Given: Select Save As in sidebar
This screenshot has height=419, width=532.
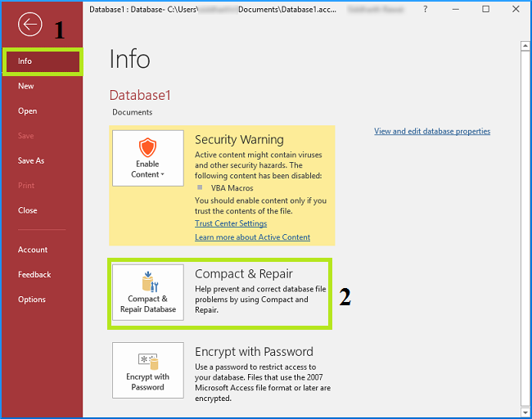Looking at the screenshot, I should (x=31, y=160).
